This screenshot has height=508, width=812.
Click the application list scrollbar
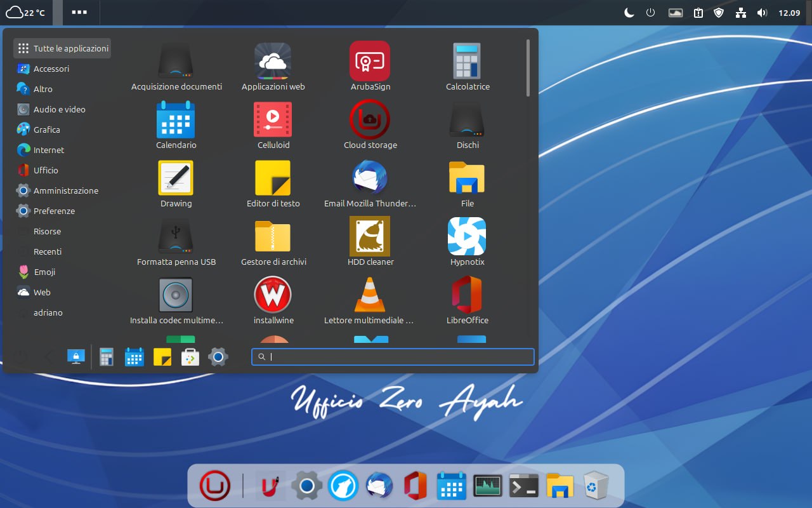click(528, 68)
